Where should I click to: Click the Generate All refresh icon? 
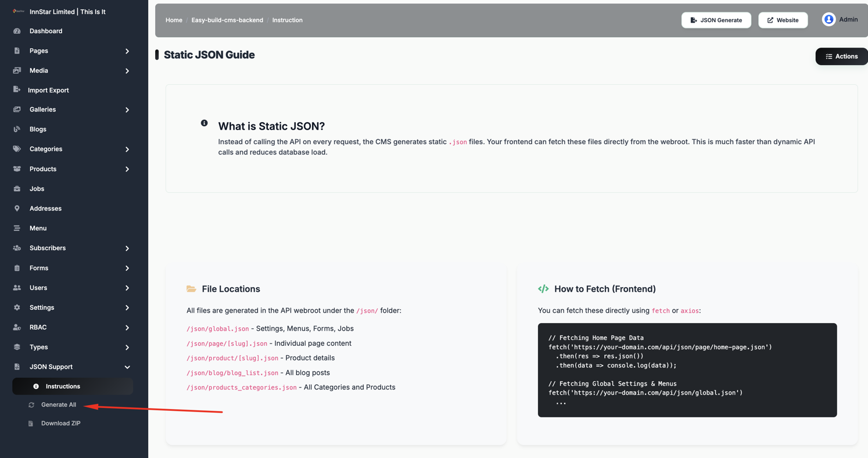(x=31, y=405)
